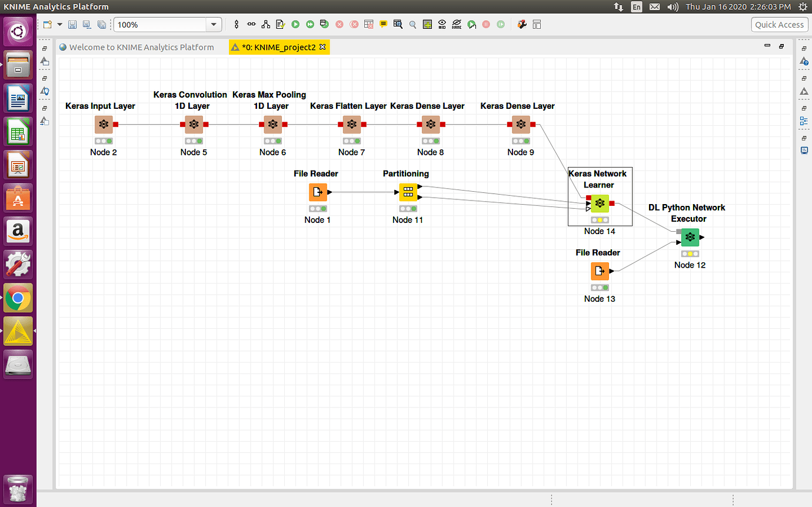
Task: Select the auto-layout workflow icon
Action: coord(264,24)
